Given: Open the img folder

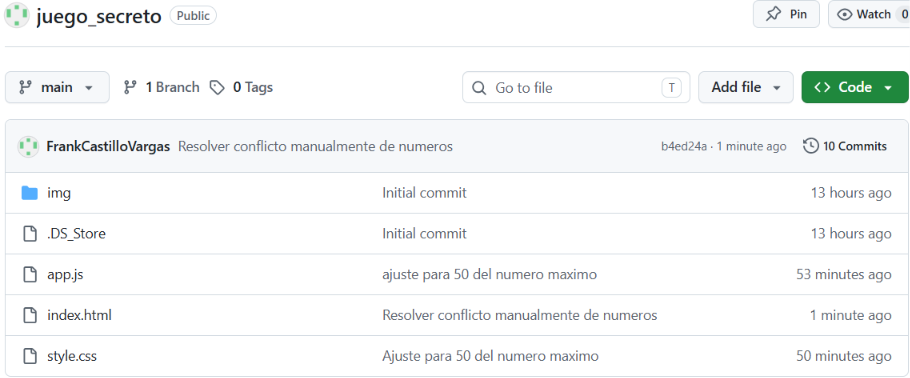Looking at the screenshot, I should pyautogui.click(x=59, y=193).
